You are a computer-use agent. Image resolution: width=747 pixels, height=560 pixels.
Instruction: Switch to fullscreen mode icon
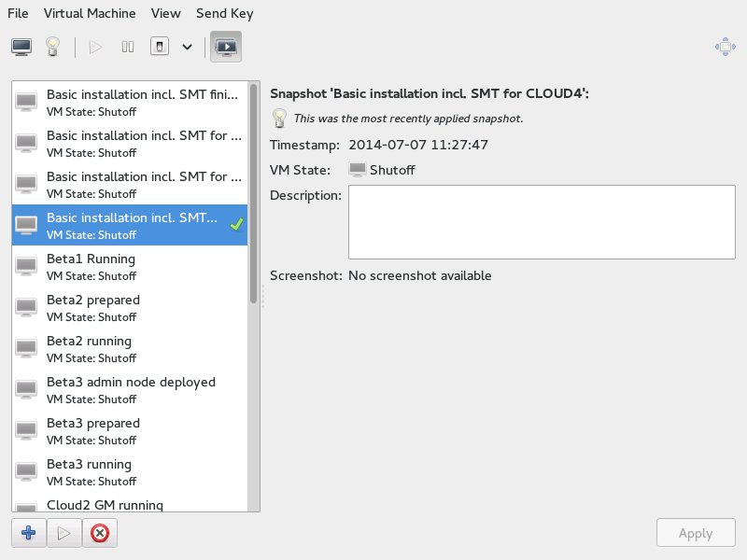click(725, 47)
